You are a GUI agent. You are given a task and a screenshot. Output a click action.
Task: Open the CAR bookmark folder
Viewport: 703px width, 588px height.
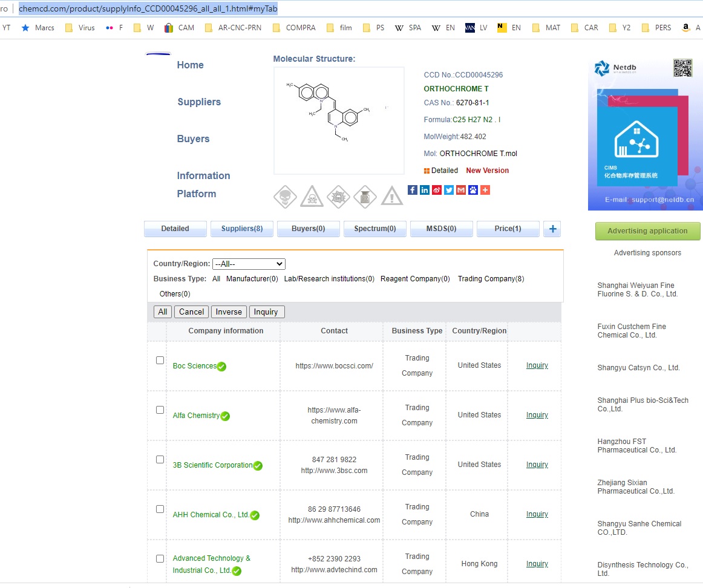click(x=584, y=28)
